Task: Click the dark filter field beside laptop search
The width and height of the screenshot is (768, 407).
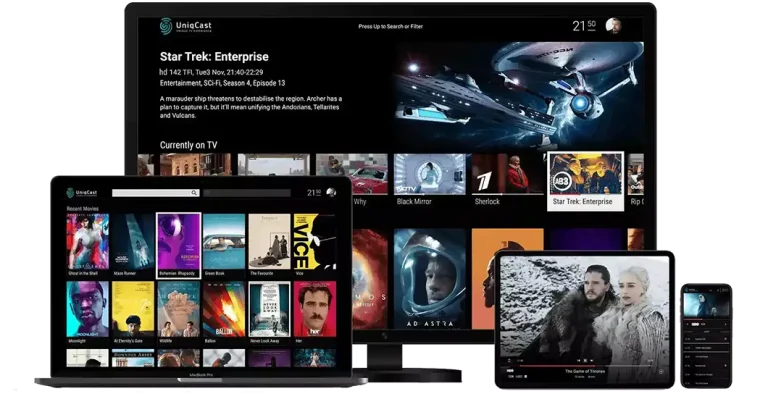Action: coord(247,193)
